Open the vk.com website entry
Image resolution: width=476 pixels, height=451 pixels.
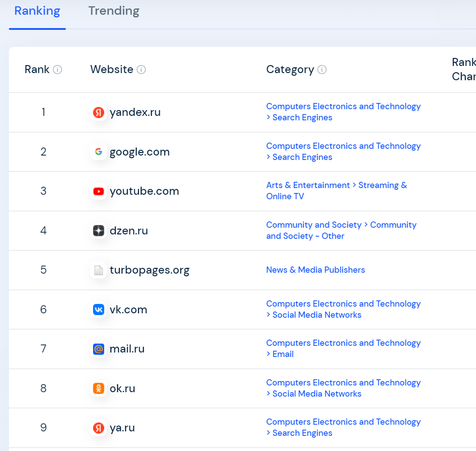128,309
